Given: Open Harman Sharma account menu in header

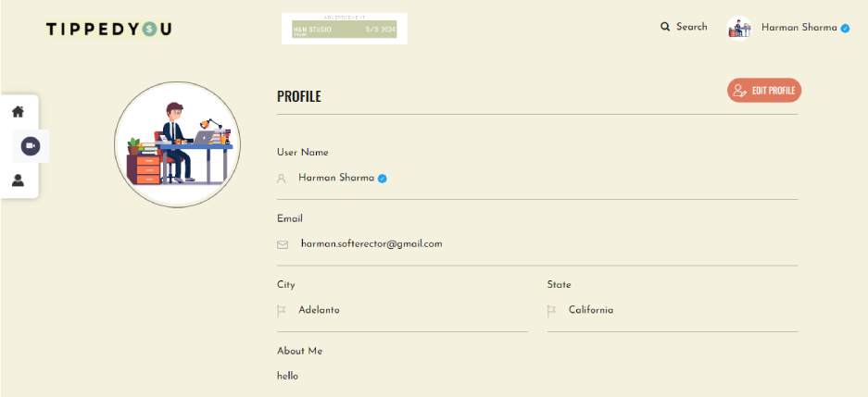Looking at the screenshot, I should coord(799,28).
